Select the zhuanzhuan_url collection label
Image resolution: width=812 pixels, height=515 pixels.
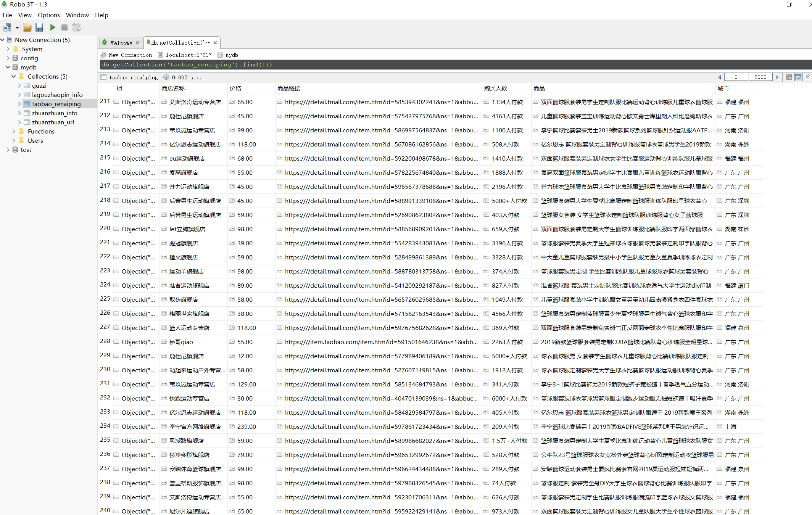tap(53, 122)
